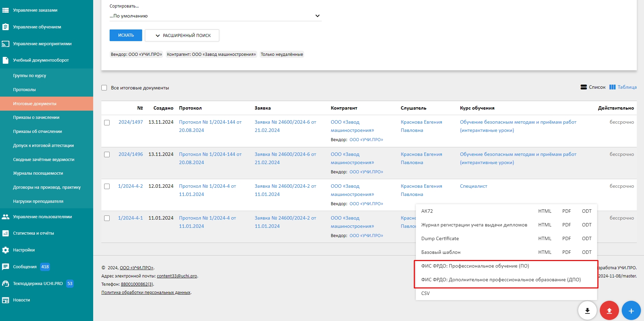The height and width of the screenshot is (321, 644).
Task: Open 'Журналы посещаемости' sidebar item
Action: (47, 173)
